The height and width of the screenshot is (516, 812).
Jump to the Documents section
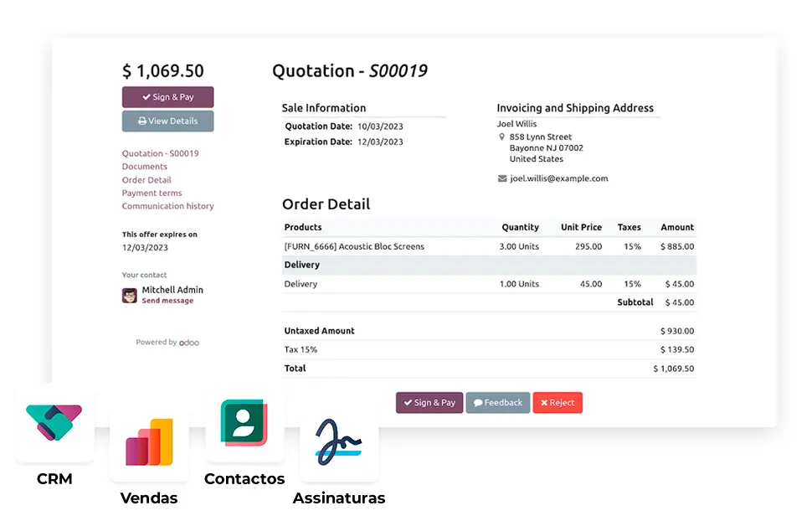145,167
